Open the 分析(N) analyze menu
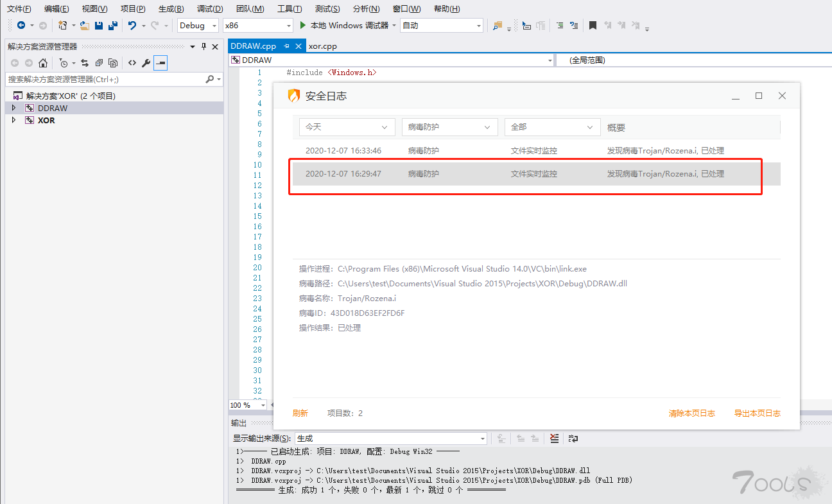 (366, 9)
